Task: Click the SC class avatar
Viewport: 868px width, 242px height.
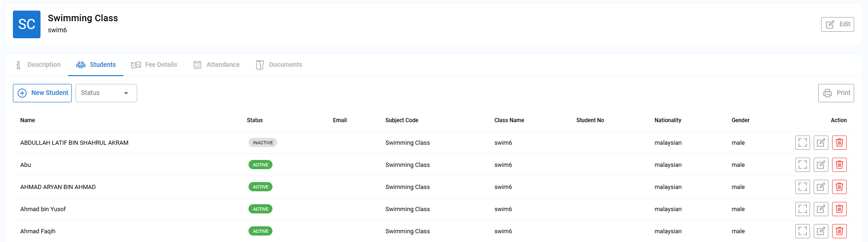Action: pos(27,24)
